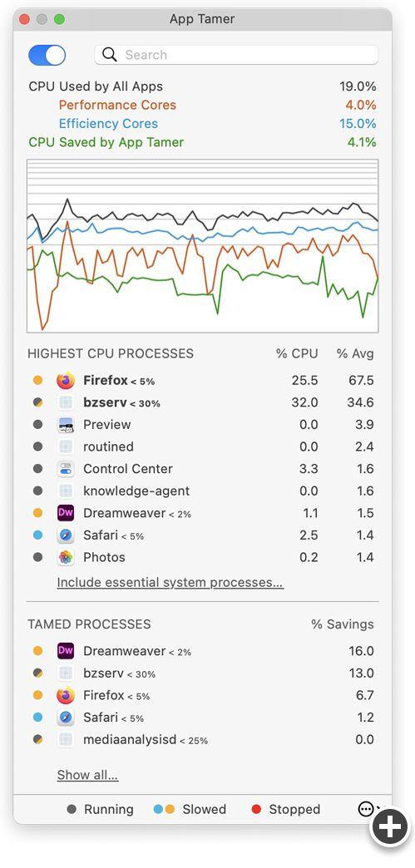Viewport: 415px width, 868px height.
Task: Click the Photos app icon
Action: [66, 557]
